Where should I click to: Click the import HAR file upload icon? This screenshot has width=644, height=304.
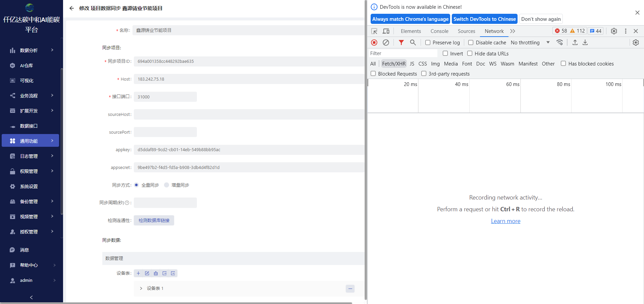(x=575, y=43)
